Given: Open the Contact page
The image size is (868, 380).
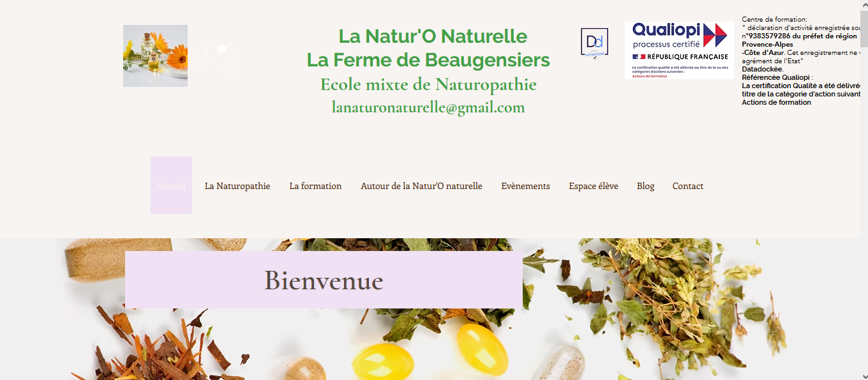Looking at the screenshot, I should (687, 186).
